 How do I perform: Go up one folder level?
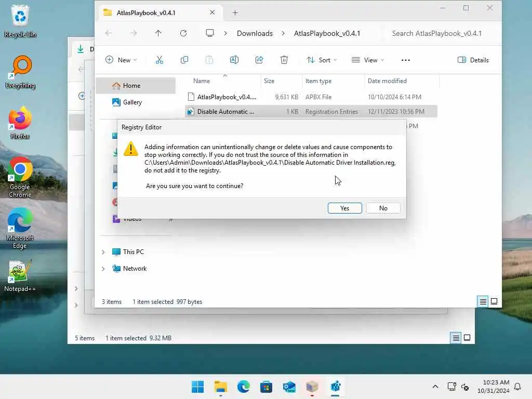[158, 33]
